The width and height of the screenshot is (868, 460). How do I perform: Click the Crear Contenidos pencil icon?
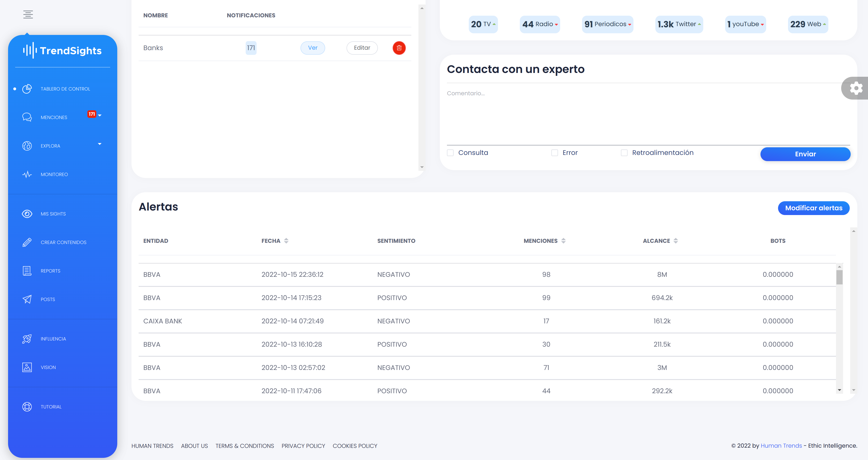tap(27, 242)
